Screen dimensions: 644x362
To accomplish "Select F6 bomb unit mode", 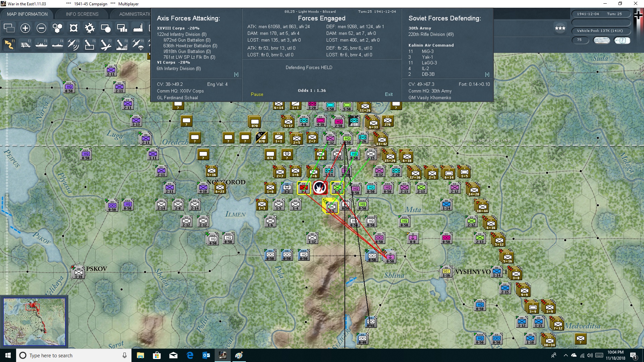I will (x=90, y=45).
